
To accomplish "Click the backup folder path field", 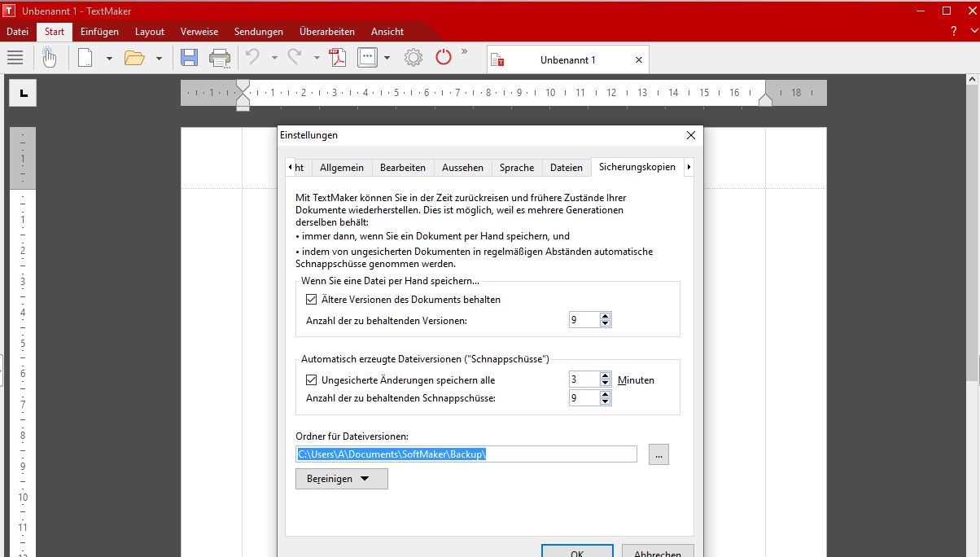I will click(x=466, y=454).
